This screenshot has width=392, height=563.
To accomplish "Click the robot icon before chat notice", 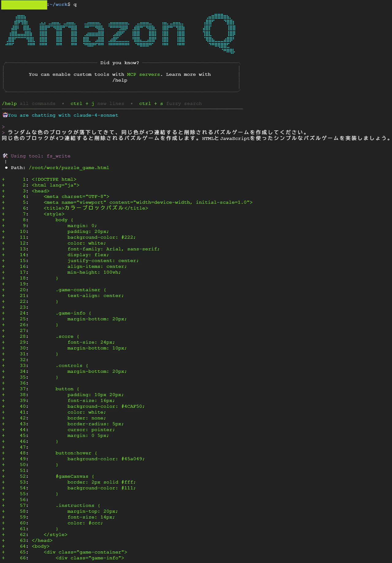I will point(5,115).
